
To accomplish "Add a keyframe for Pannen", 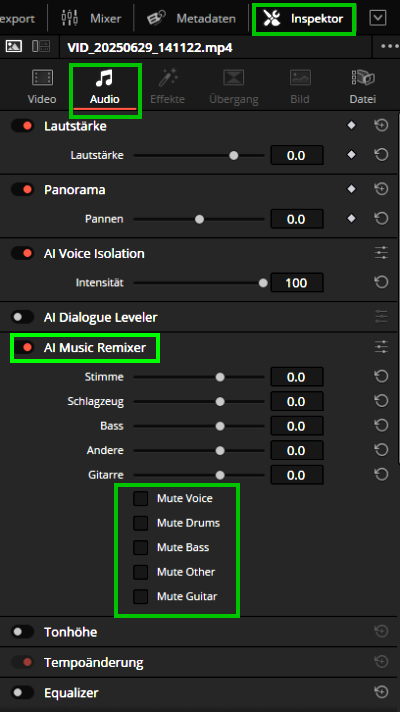I will [x=351, y=219].
